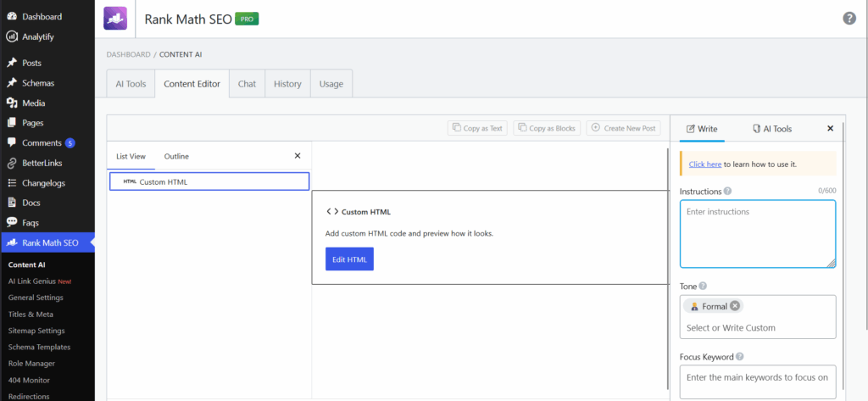This screenshot has height=401, width=868.
Task: Close the Write sidebar panel
Action: click(830, 129)
